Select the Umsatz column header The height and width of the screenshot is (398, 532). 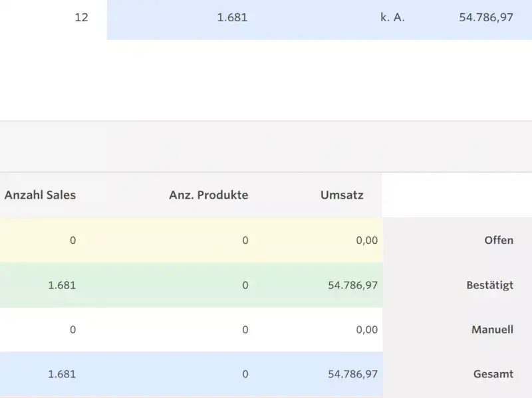coord(342,195)
